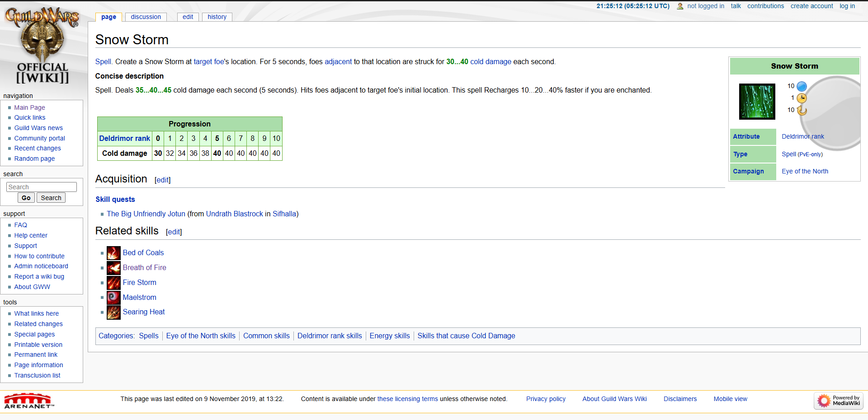Open the Deldrimor rank link in the Progression table
This screenshot has height=420, width=868.
coord(125,139)
